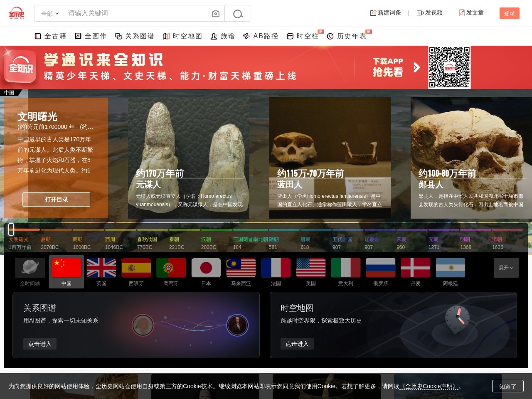
Task: Click the keyword search input field
Action: (x=137, y=13)
